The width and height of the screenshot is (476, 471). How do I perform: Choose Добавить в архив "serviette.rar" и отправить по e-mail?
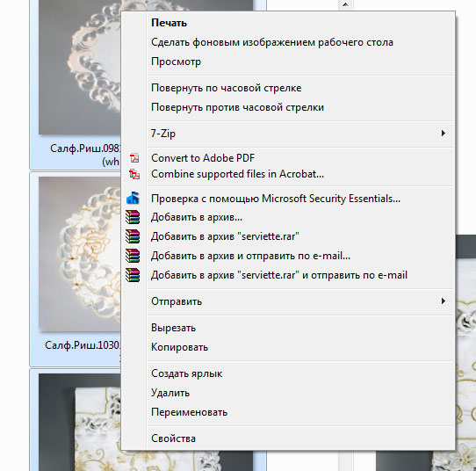[287, 275]
